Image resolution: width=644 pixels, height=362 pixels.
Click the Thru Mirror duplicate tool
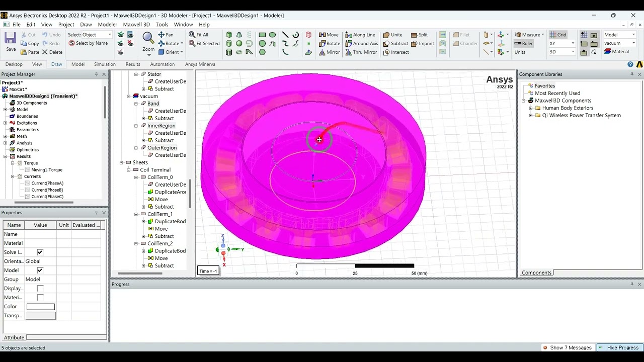tap(361, 52)
